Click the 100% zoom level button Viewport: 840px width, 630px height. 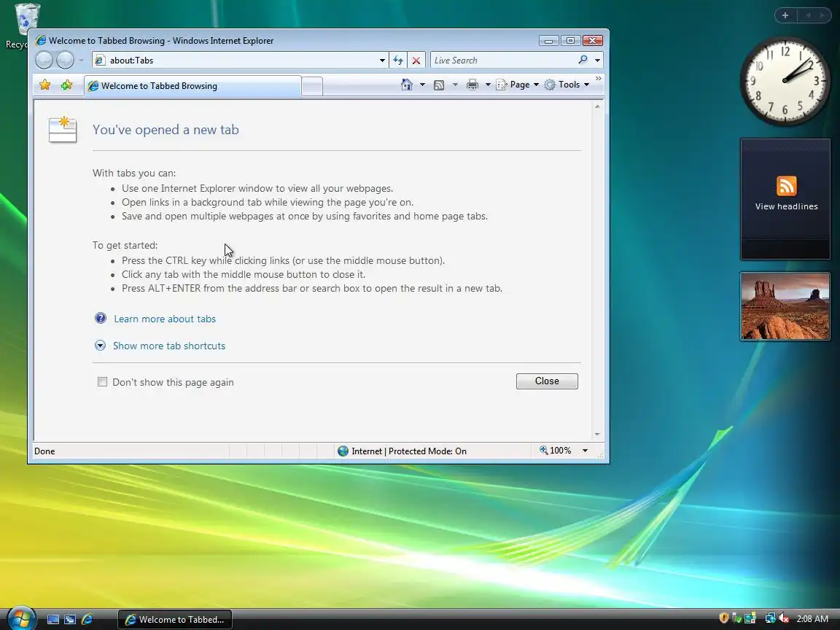click(x=556, y=451)
